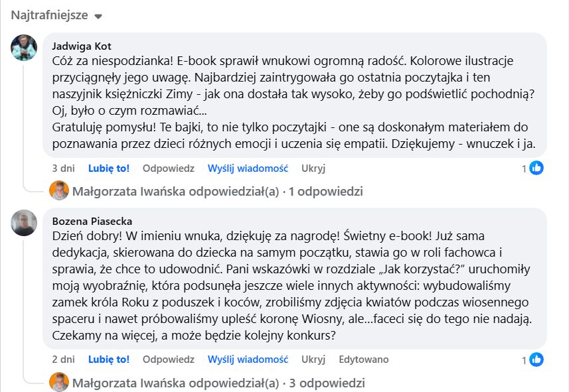
Task: Reply to Bozena Piasecka's comment via Odpowiedz
Action: tap(169, 359)
